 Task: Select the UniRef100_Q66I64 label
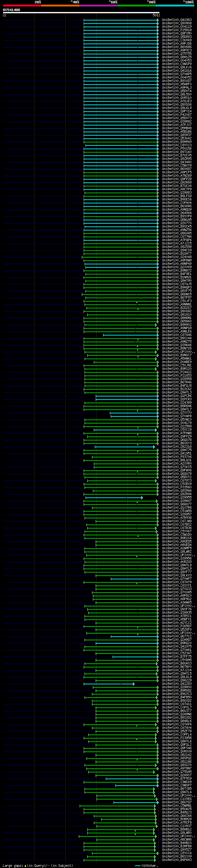click(176, 816)
